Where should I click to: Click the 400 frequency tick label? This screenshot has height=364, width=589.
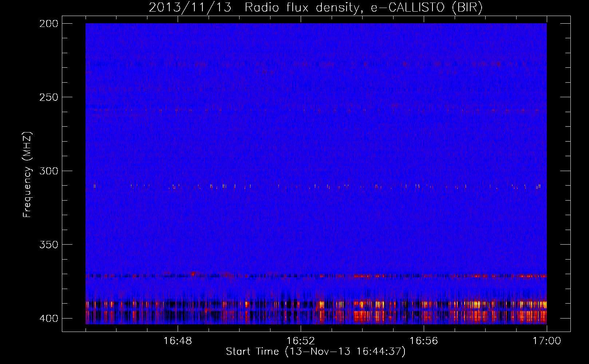tap(49, 318)
